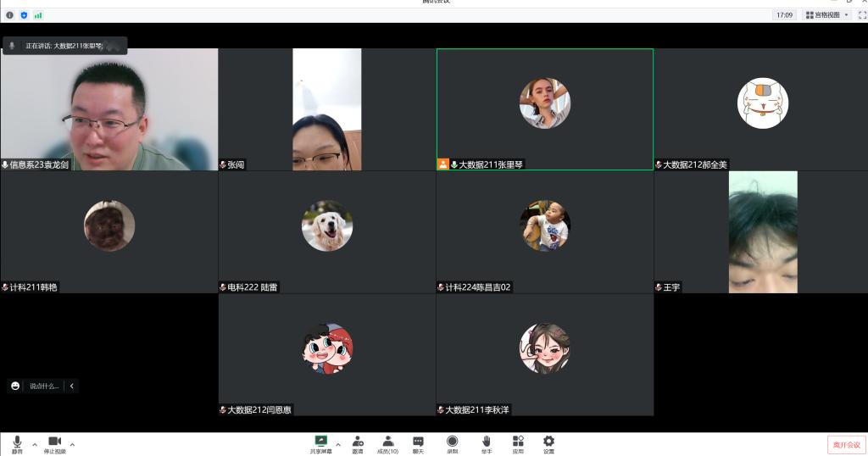Expand audio options arrow beside the microphone
Image resolution: width=868 pixels, height=456 pixels.
pos(35,444)
